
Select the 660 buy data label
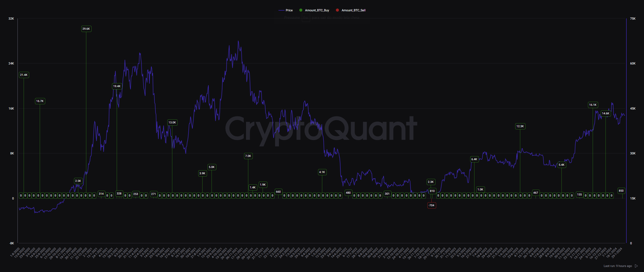(278, 192)
